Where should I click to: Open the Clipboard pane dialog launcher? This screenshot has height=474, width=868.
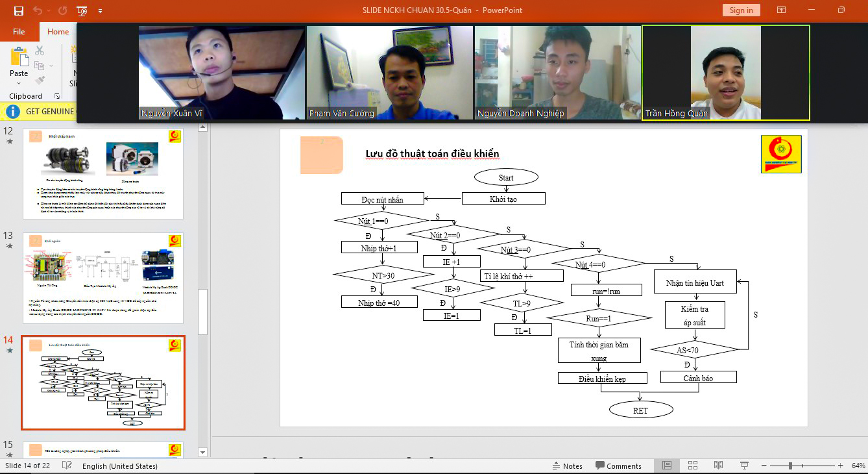[56, 96]
